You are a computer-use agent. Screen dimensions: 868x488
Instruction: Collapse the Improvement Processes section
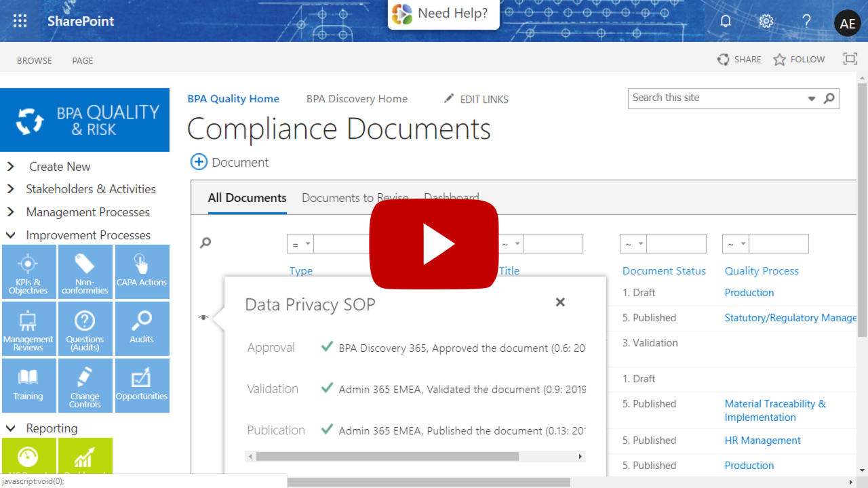pos(11,235)
